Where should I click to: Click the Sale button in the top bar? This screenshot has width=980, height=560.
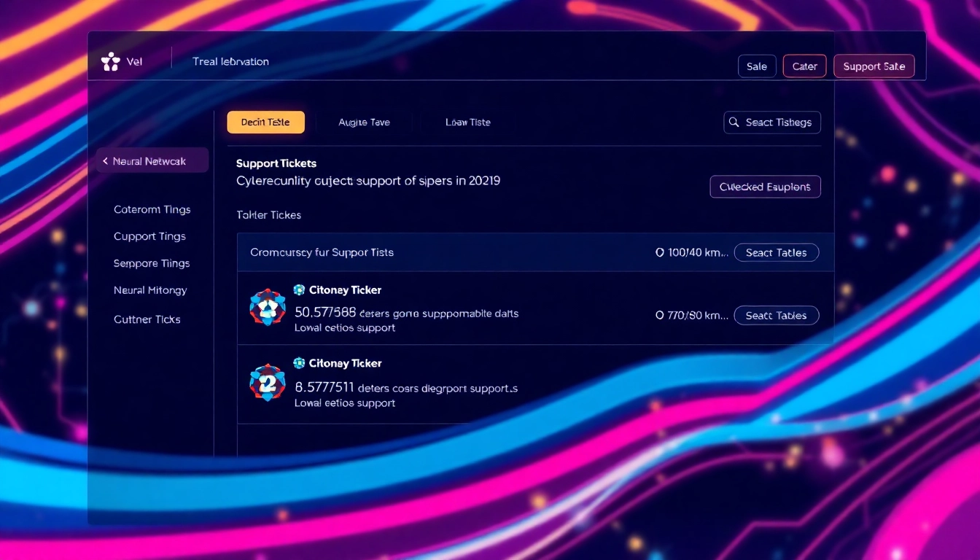pyautogui.click(x=757, y=66)
